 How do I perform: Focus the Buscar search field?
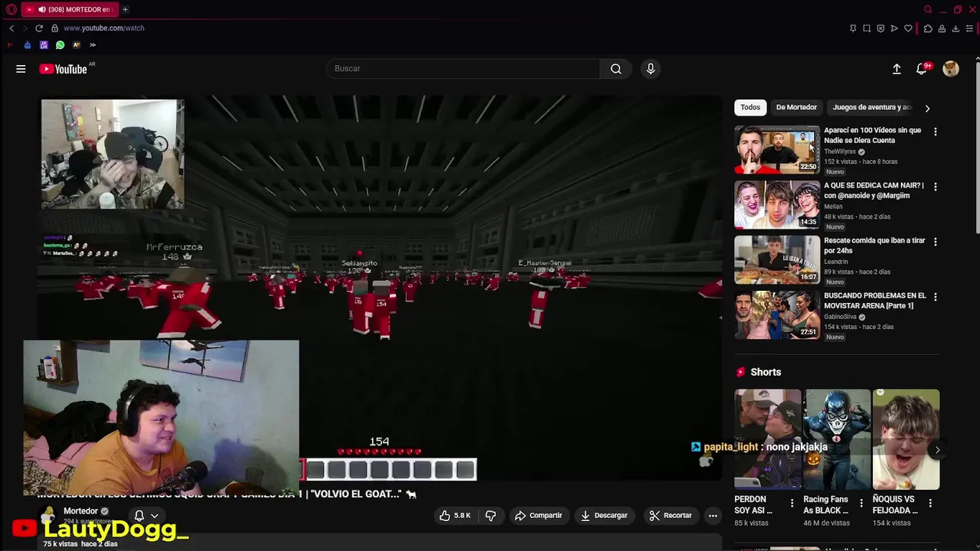click(463, 69)
